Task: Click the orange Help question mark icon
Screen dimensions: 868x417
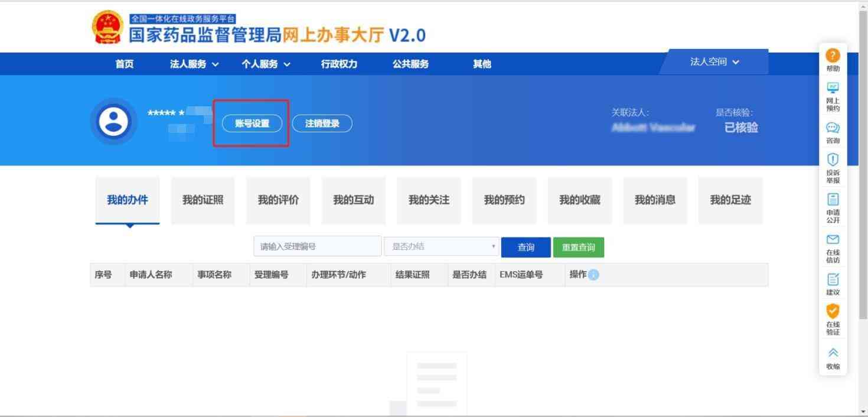Action: (x=833, y=57)
